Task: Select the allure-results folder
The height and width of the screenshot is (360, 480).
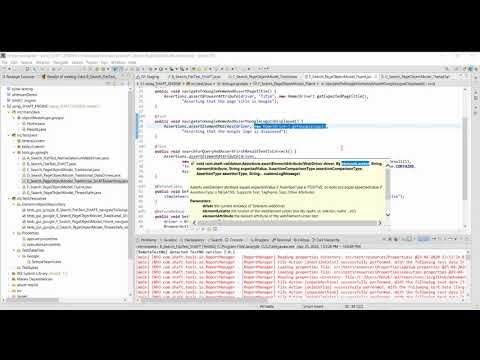Action: (27, 285)
